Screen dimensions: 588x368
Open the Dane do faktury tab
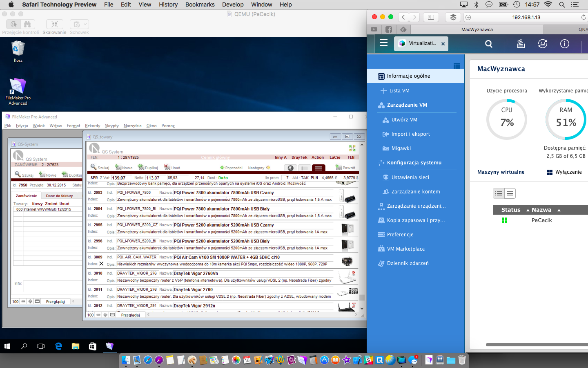[59, 196]
